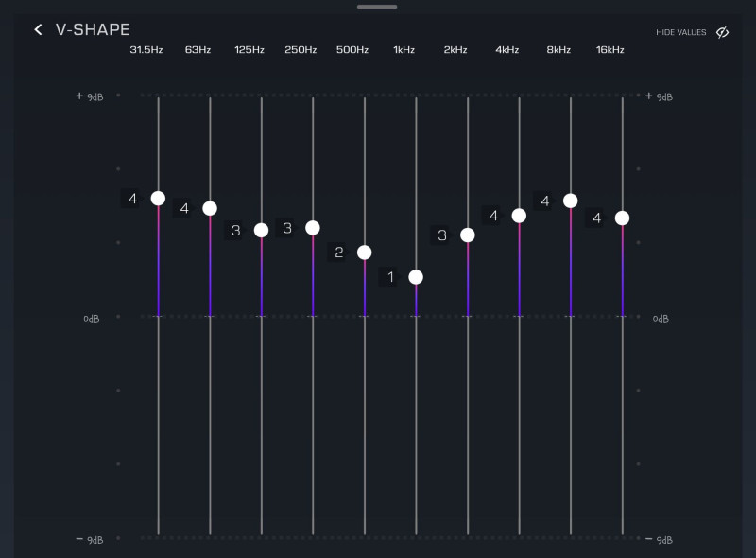This screenshot has width=756, height=558.
Task: Click the 16kHz slider handle
Action: pos(622,218)
